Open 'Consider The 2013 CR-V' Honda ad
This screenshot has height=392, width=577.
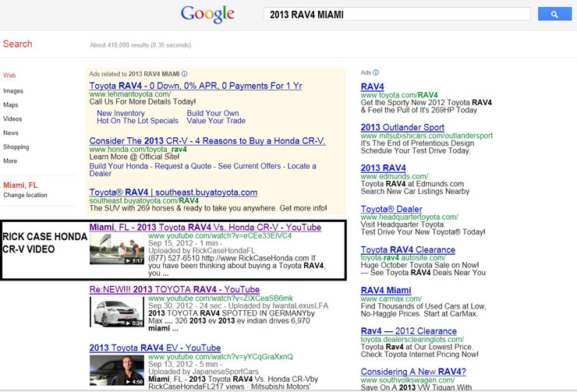[207, 141]
